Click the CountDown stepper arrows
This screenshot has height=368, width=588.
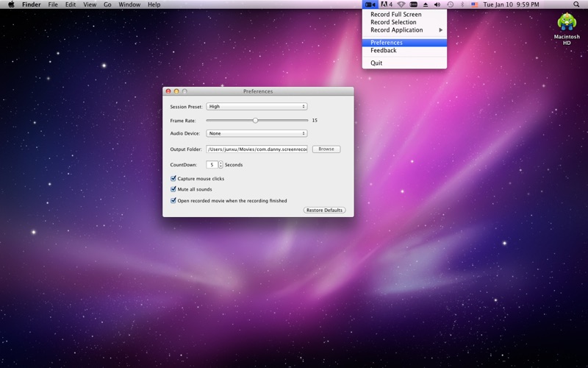(x=221, y=164)
